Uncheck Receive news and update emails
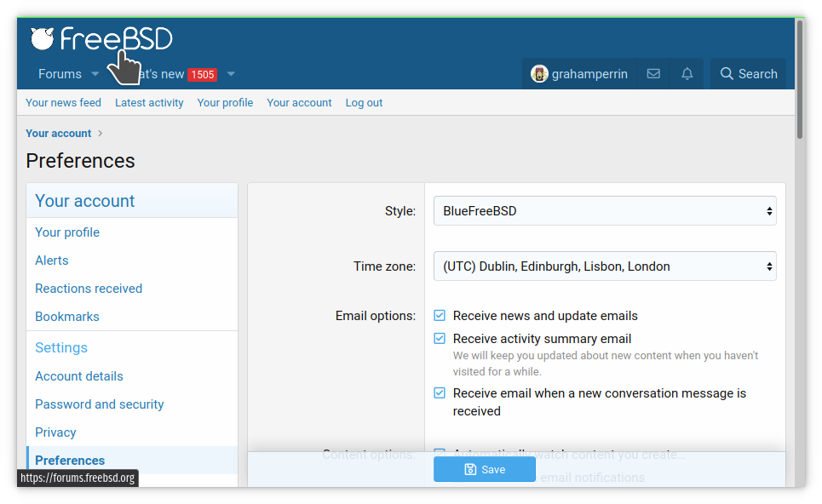The width and height of the screenshot is (822, 504). pos(440,316)
